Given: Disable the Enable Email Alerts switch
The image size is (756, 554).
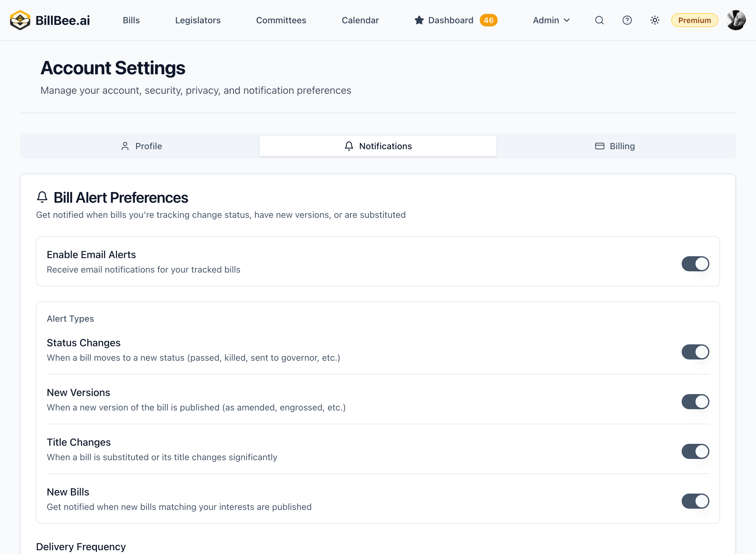Looking at the screenshot, I should 695,263.
